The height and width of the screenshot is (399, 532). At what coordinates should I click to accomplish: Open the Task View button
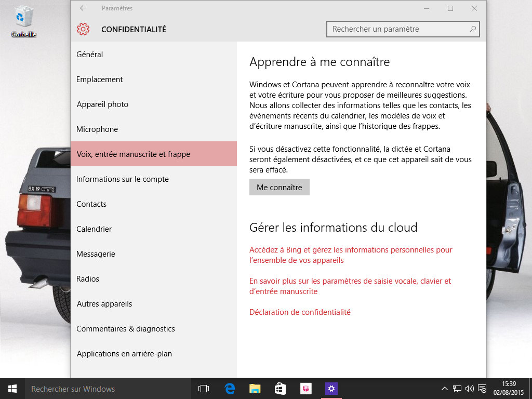click(x=204, y=389)
